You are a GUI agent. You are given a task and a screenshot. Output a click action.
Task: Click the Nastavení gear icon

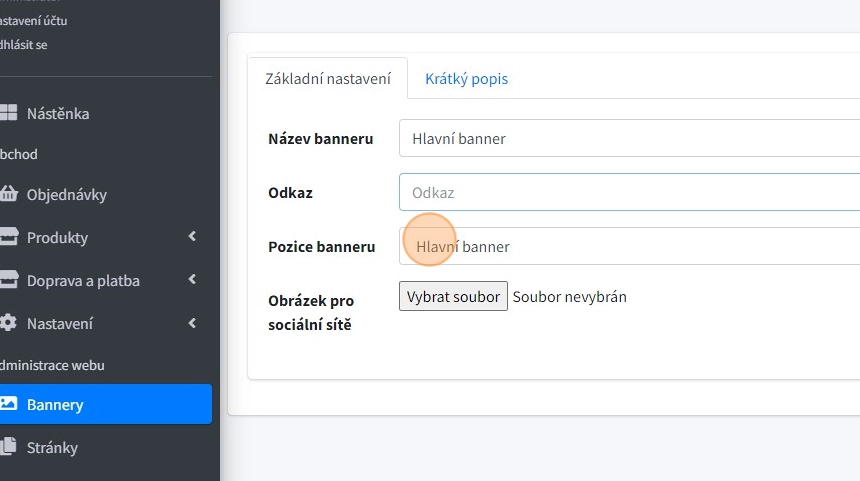[x=9, y=323]
